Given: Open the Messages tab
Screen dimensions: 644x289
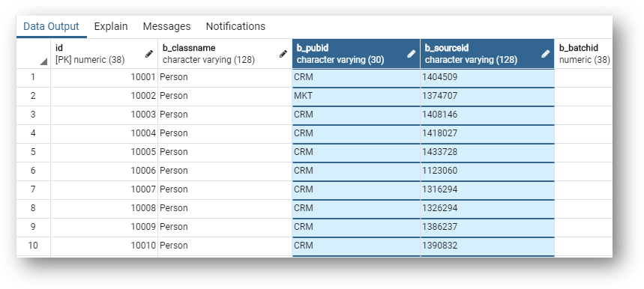Looking at the screenshot, I should [166, 26].
